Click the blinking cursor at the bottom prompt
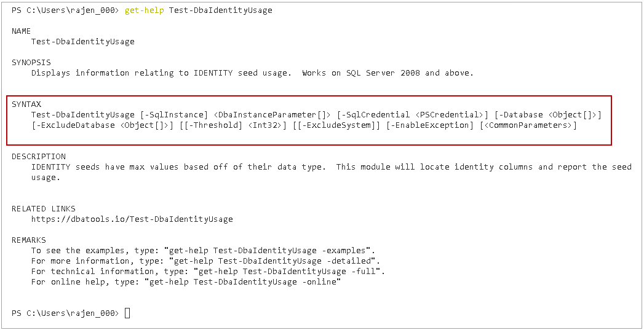The width and height of the screenshot is (644, 330). click(127, 313)
